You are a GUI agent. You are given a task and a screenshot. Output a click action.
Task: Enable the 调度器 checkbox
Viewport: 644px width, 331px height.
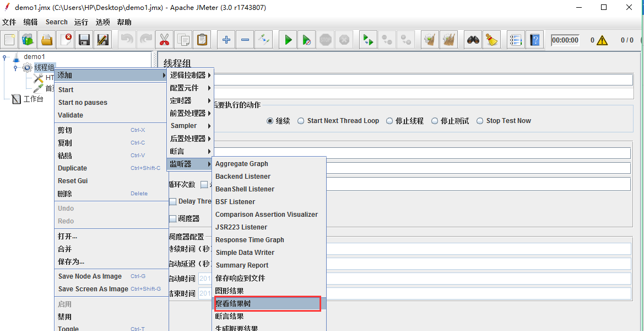[173, 218]
